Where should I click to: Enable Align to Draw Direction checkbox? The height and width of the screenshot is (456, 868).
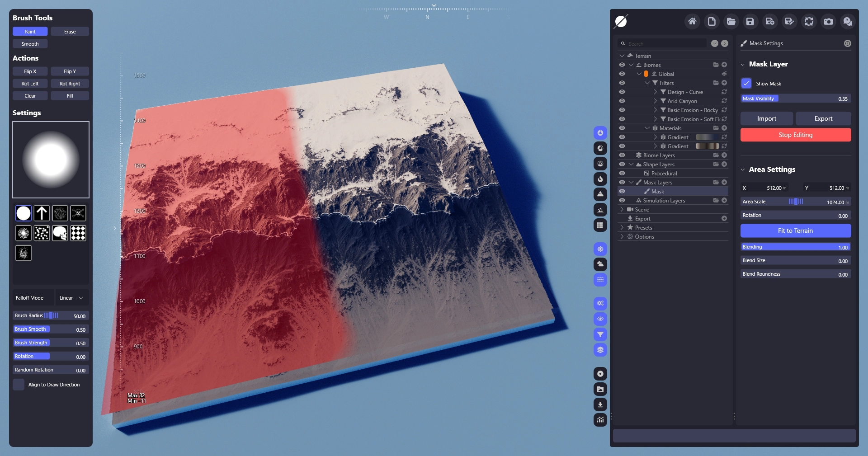tap(19, 385)
